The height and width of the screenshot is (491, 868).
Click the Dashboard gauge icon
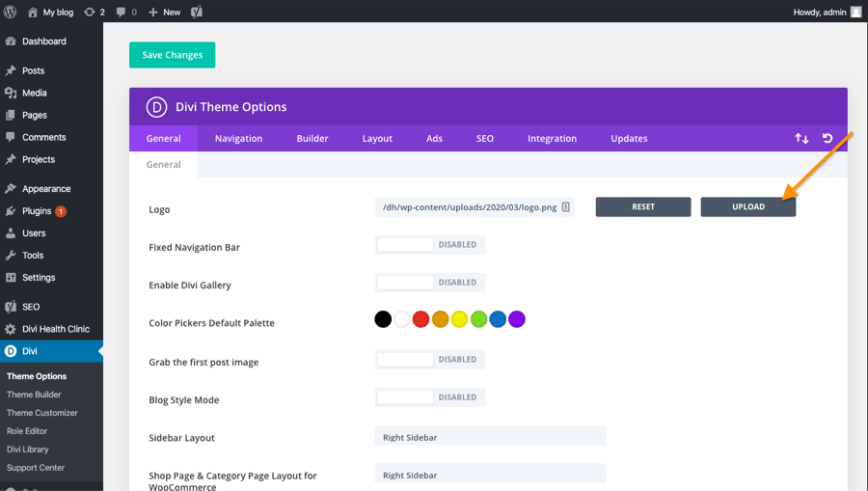(x=11, y=41)
